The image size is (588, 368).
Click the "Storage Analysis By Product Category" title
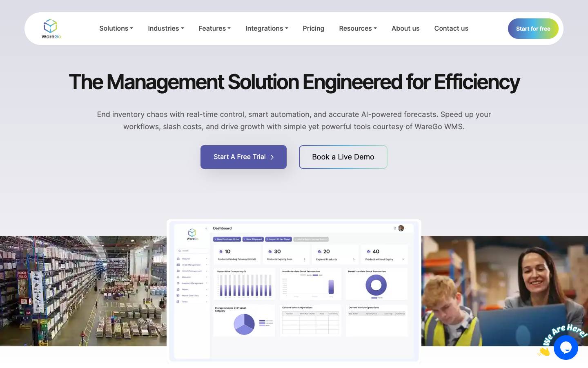230,309
